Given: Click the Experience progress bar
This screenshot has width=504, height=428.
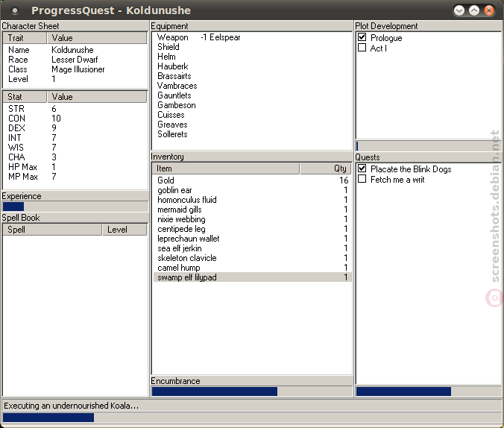Looking at the screenshot, I should [x=75, y=207].
